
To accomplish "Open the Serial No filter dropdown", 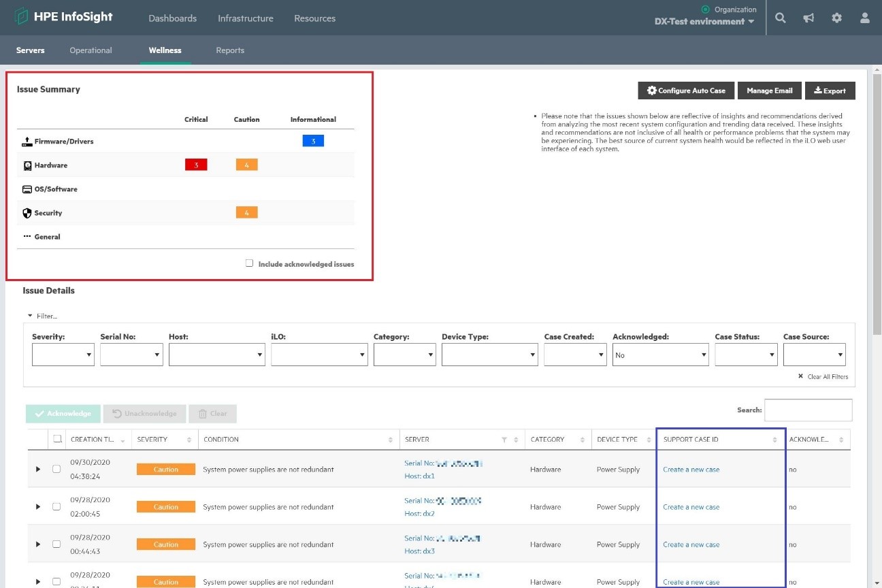I will coord(131,355).
